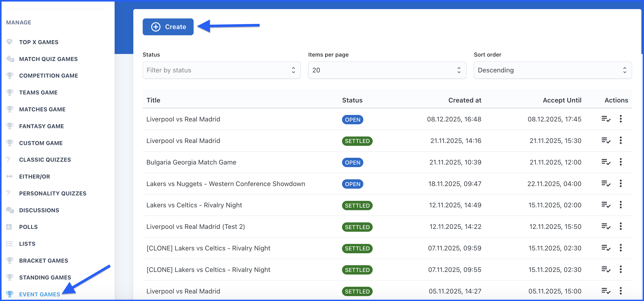The width and height of the screenshot is (644, 301).
Task: Open three-dot menu for Lakers vs Nuggets row
Action: (x=621, y=184)
